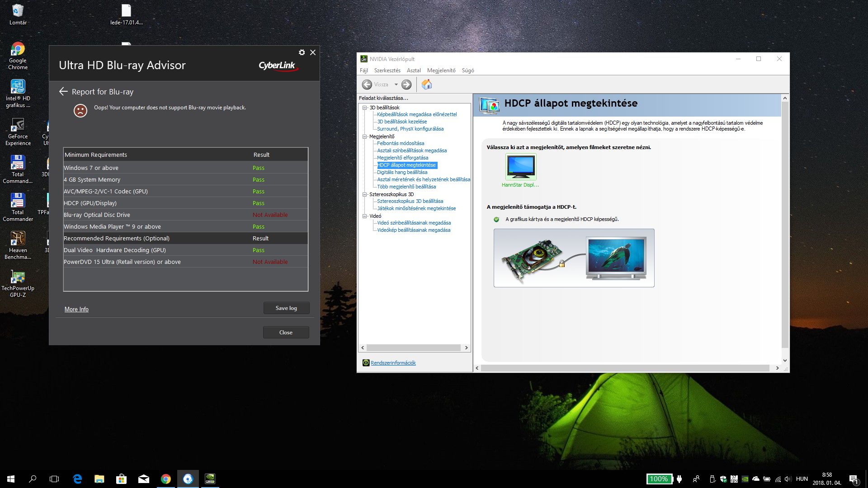Select Felbontás módosítása tree item

pyautogui.click(x=400, y=143)
